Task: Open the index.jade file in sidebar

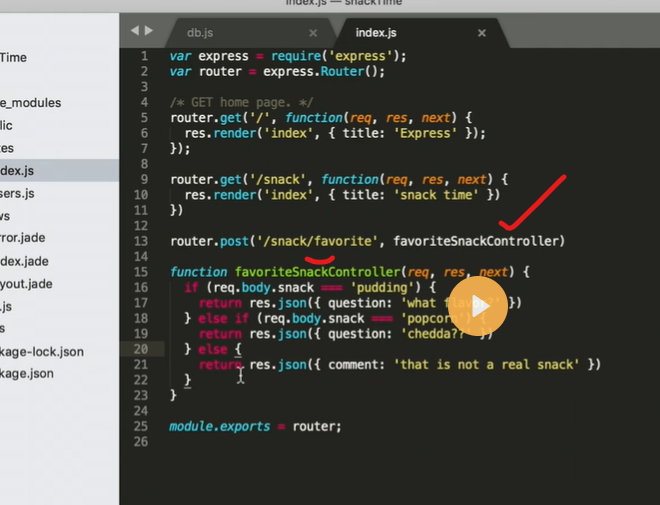Action: click(x=24, y=261)
